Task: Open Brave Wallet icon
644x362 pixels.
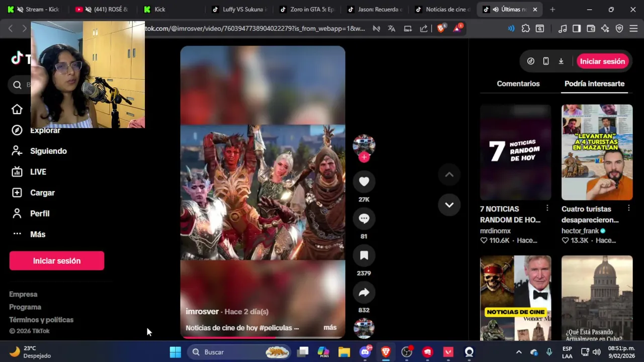Action: point(591,29)
